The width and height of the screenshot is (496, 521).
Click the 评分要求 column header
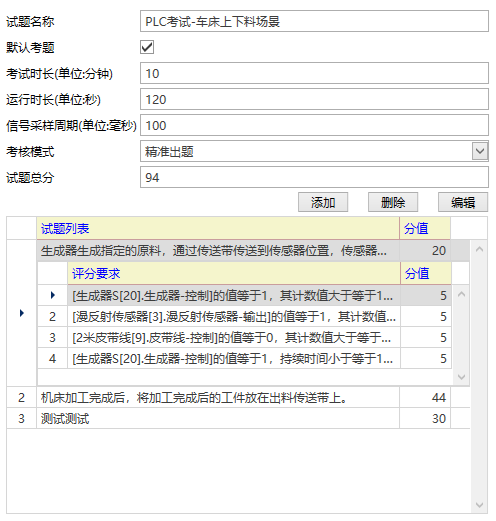(234, 273)
